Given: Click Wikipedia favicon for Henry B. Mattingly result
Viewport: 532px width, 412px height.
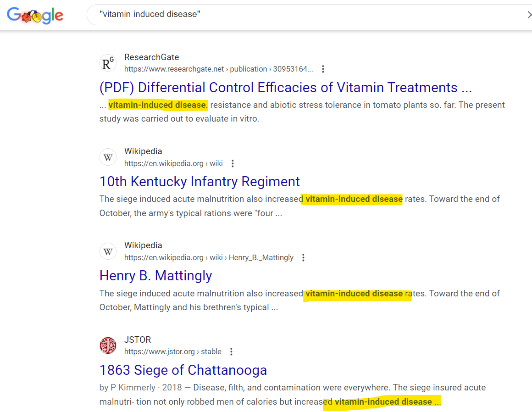Looking at the screenshot, I should (x=108, y=251).
